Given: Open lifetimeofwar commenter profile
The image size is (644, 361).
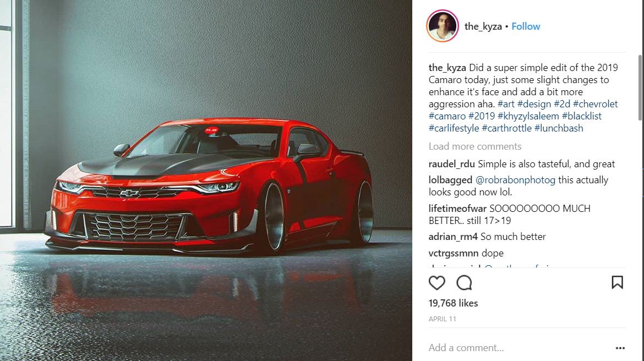Looking at the screenshot, I should 457,208.
